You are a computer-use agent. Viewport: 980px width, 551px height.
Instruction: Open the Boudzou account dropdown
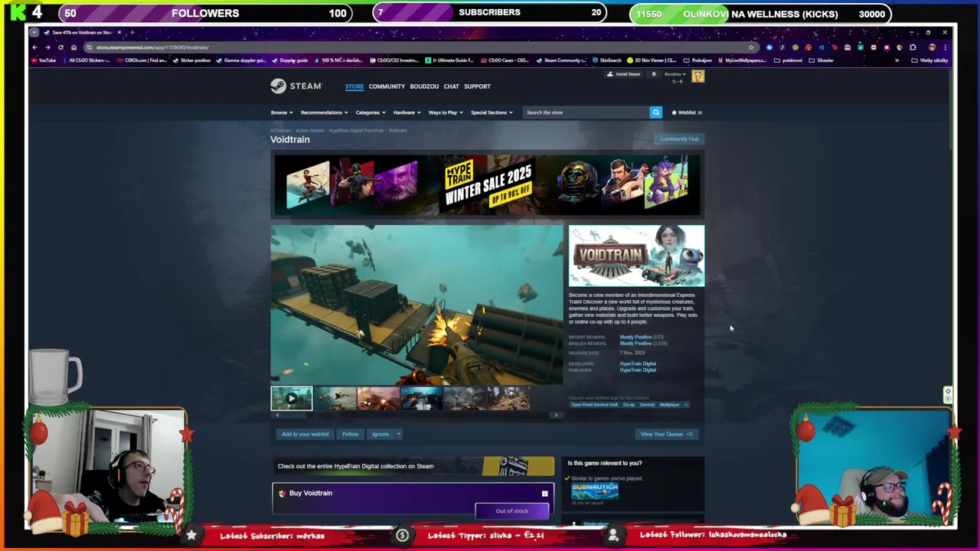[674, 74]
